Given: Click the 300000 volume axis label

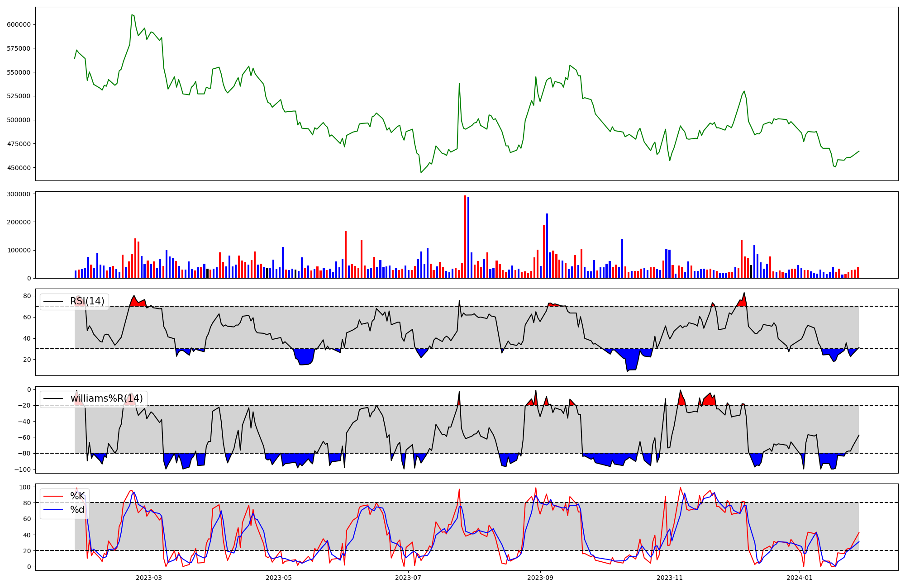Looking at the screenshot, I should click(x=19, y=194).
